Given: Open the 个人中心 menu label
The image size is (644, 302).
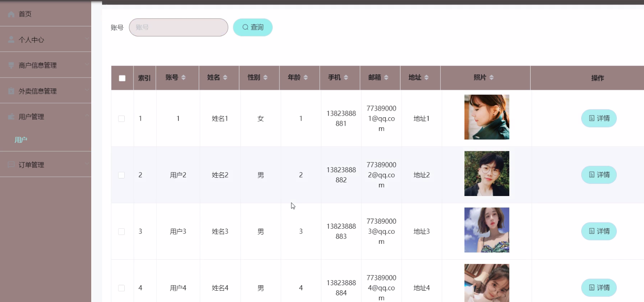Looking at the screenshot, I should click(x=31, y=40).
